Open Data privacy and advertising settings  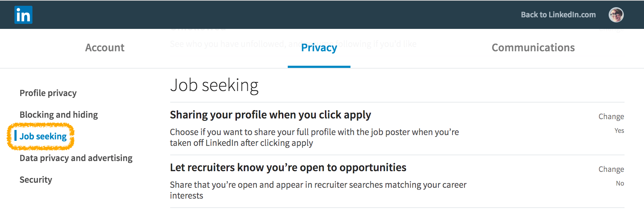coord(76,158)
